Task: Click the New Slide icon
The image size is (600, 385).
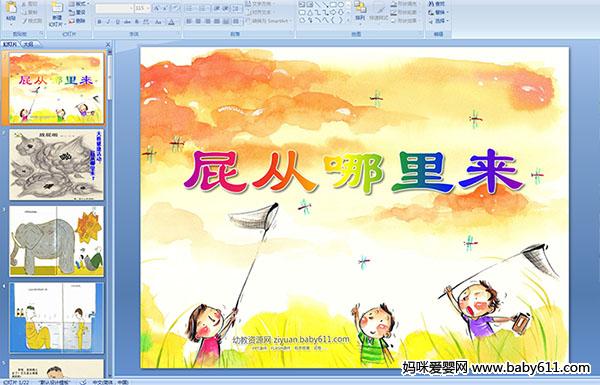Action: [57, 8]
